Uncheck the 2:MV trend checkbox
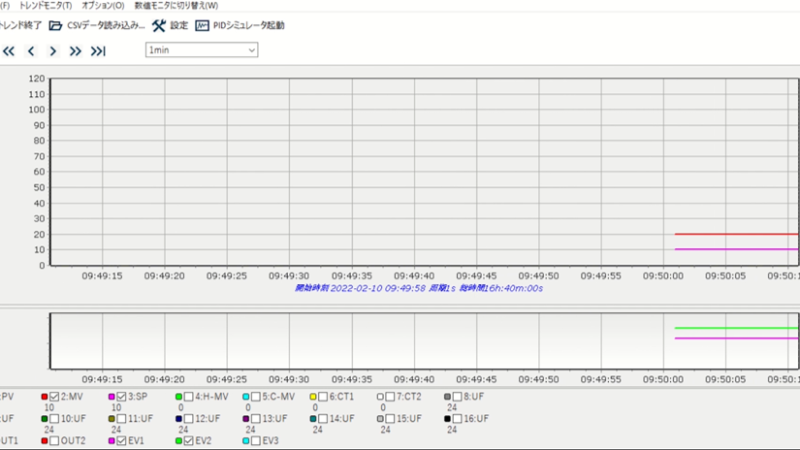This screenshot has width=800, height=450. [x=55, y=397]
